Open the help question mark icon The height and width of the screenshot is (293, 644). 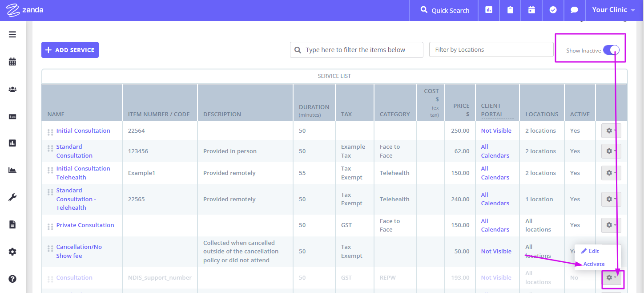tap(12, 279)
